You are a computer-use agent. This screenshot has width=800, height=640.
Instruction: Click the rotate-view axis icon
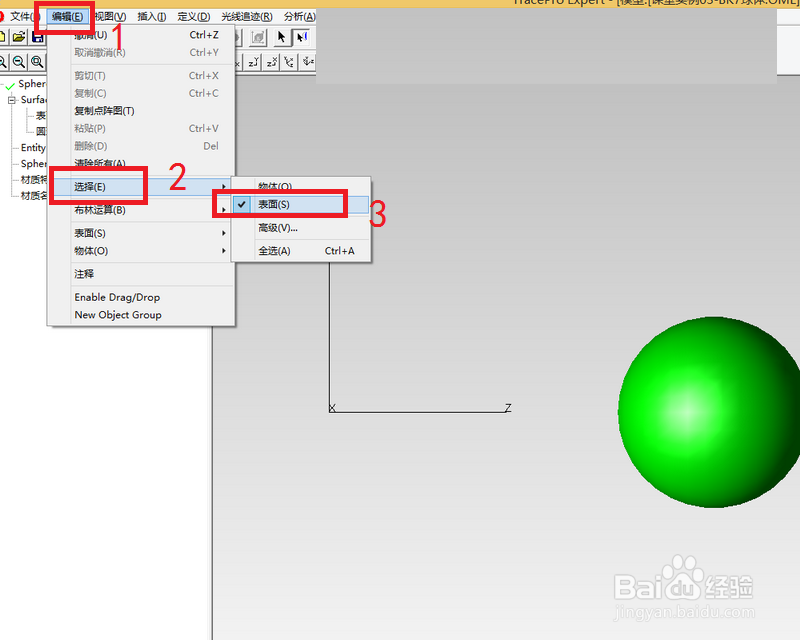click(308, 62)
